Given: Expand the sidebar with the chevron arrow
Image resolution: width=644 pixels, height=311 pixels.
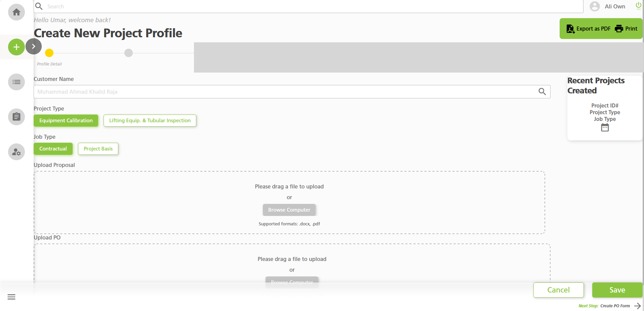Looking at the screenshot, I should tap(33, 46).
